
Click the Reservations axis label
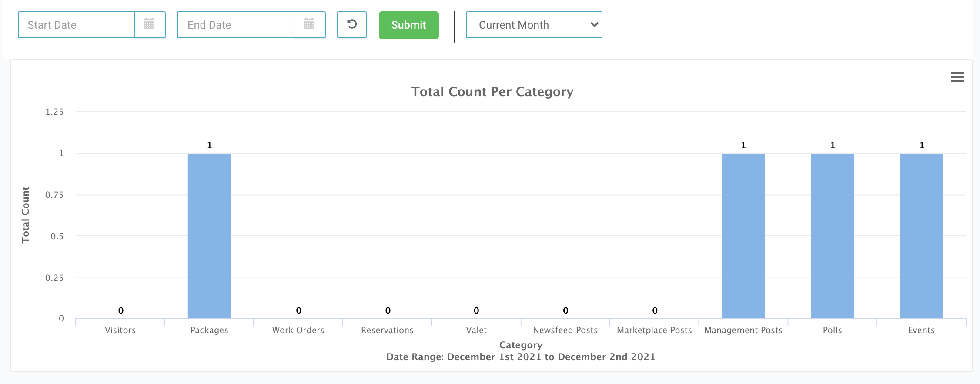point(387,330)
